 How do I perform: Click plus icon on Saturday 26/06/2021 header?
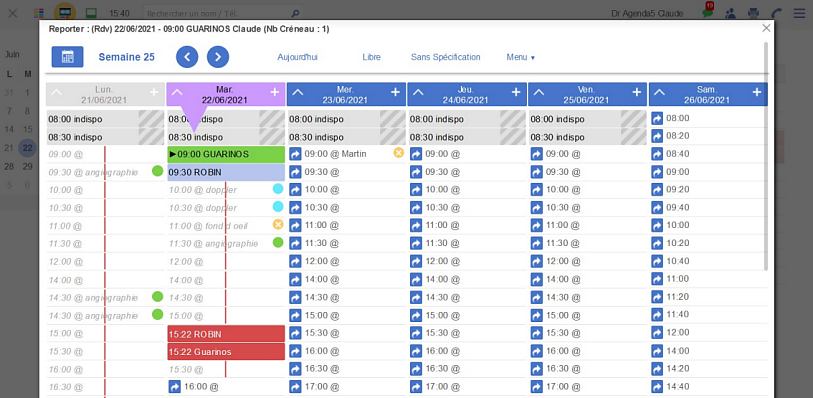pos(757,92)
